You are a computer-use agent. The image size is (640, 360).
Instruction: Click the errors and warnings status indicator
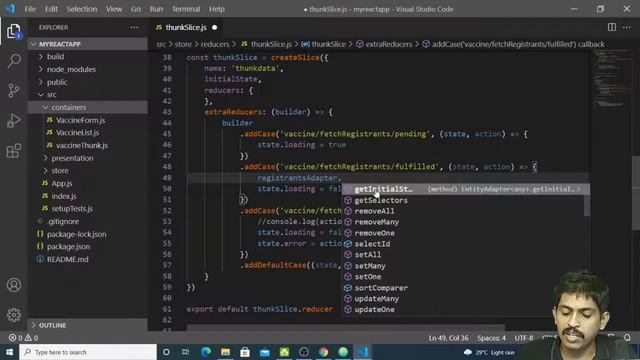point(23,338)
